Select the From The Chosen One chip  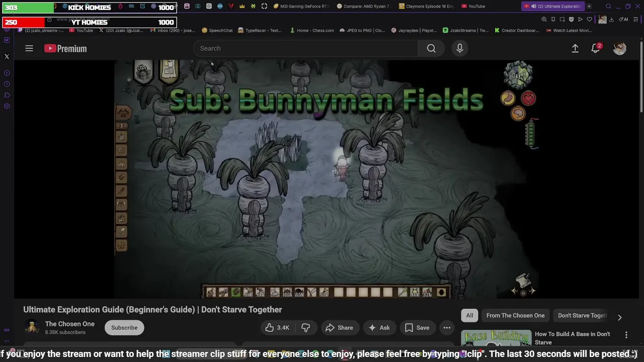tap(515, 315)
